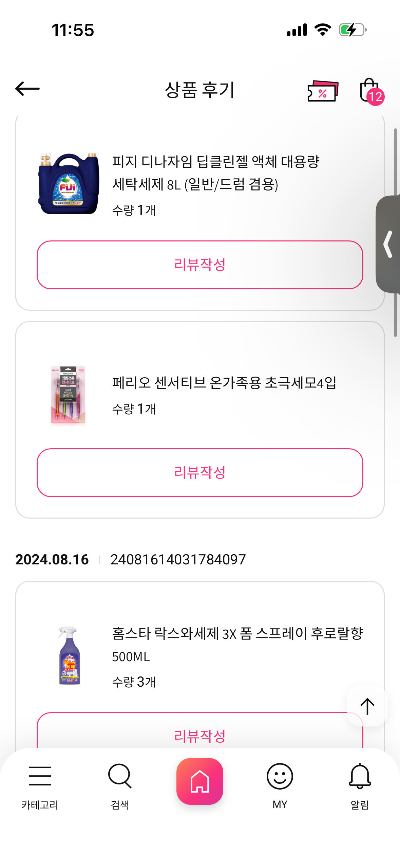Select order number 24081614031784097
The width and height of the screenshot is (400, 868).
pos(178,560)
